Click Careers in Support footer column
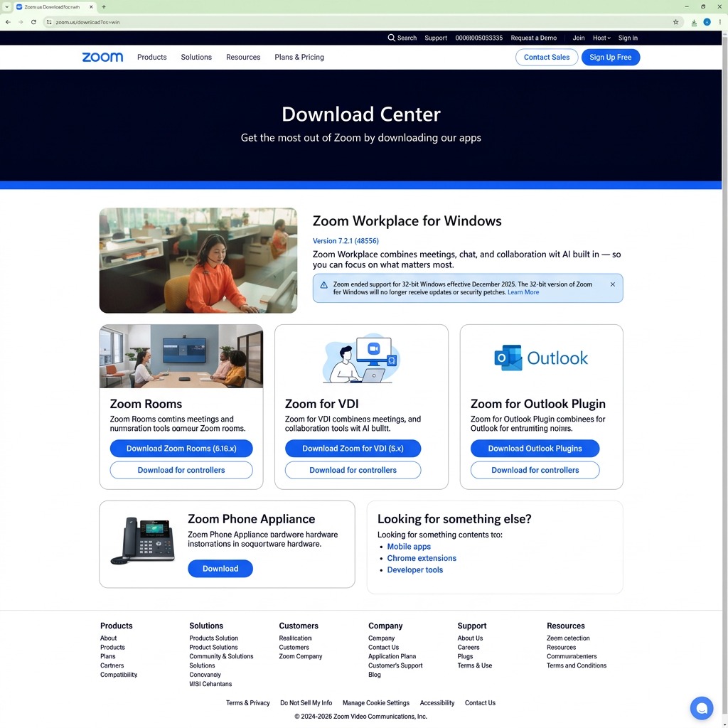Viewport: 728px width, 728px height. (468, 647)
